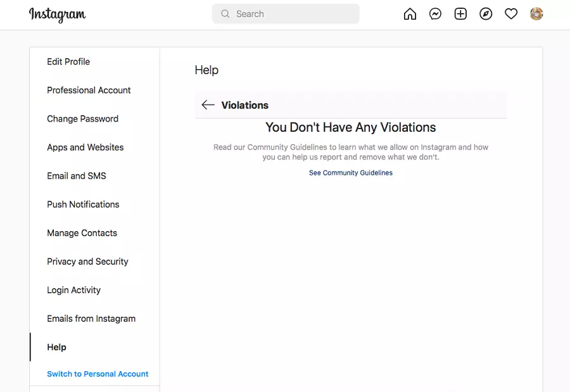This screenshot has height=392, width=570.
Task: Switch to Personal Account link
Action: 98,374
